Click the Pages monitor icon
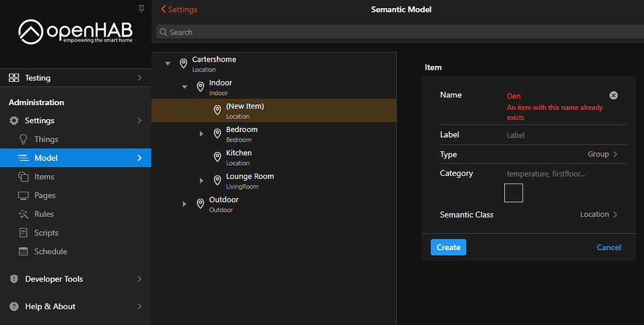The image size is (644, 325). click(24, 196)
